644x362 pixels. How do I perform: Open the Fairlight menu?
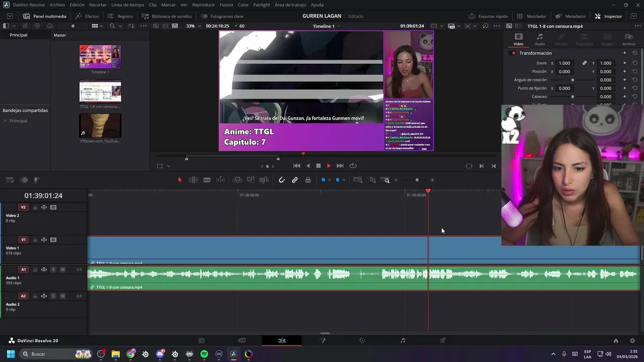(262, 5)
